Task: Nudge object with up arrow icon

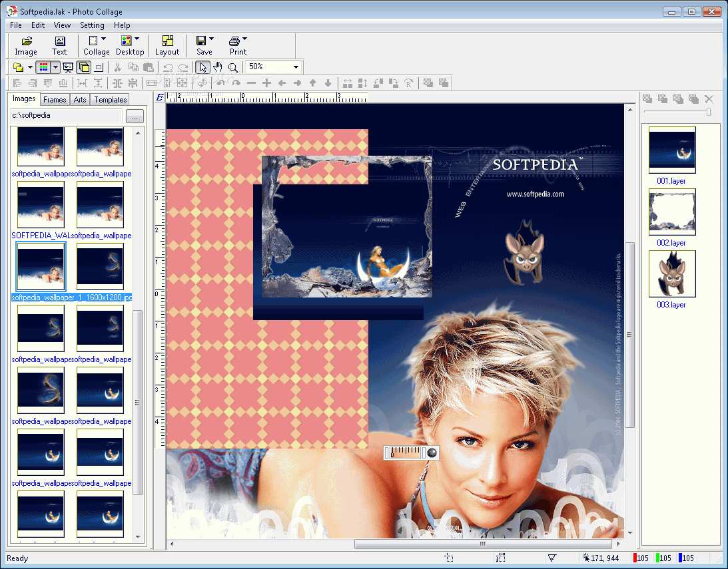Action: [312, 83]
